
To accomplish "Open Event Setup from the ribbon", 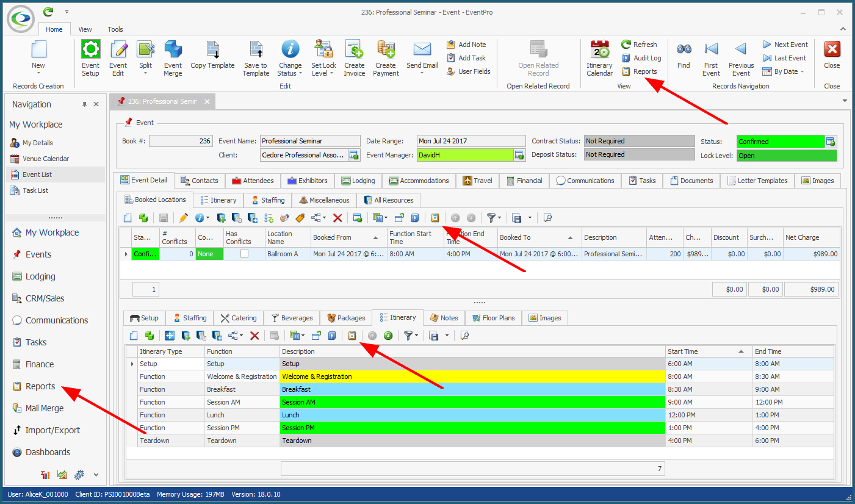I will coord(90,58).
